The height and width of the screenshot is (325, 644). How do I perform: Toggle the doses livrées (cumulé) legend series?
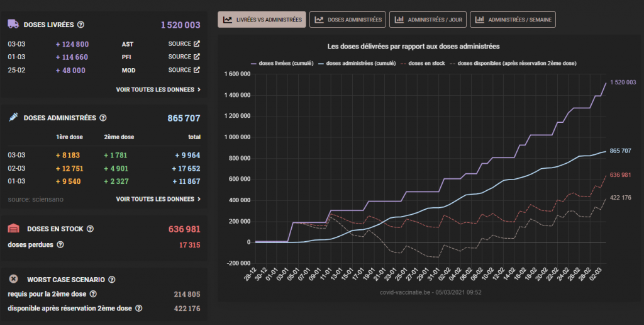pyautogui.click(x=281, y=63)
